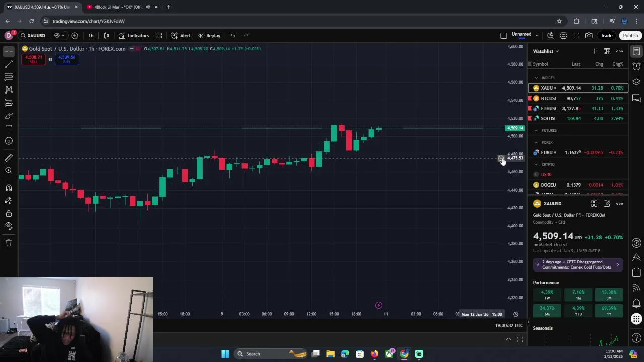Open the CFTC Disaggregated Commitments news
The image size is (644, 362).
pyautogui.click(x=578, y=264)
